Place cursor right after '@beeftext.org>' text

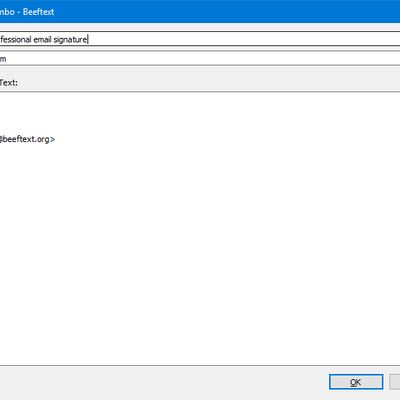[x=56, y=139]
